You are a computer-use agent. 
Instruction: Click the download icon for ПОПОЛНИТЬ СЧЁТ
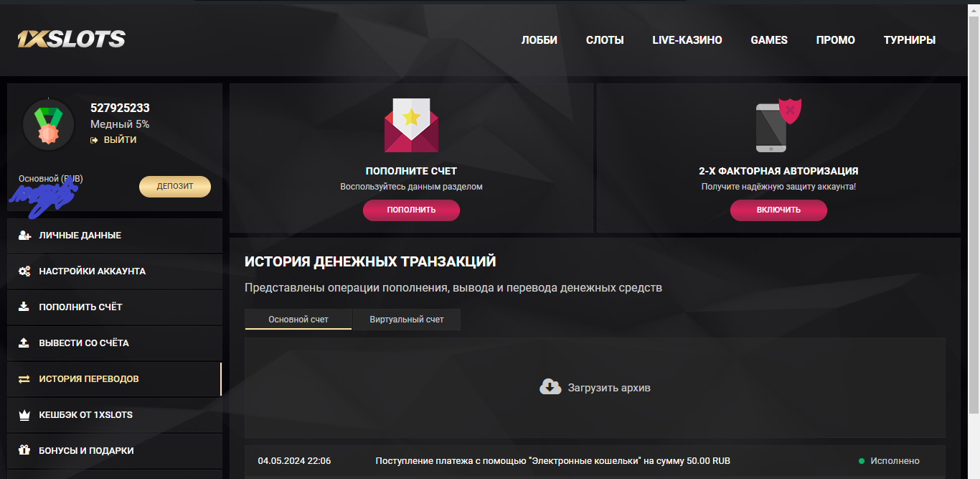pyautogui.click(x=24, y=307)
